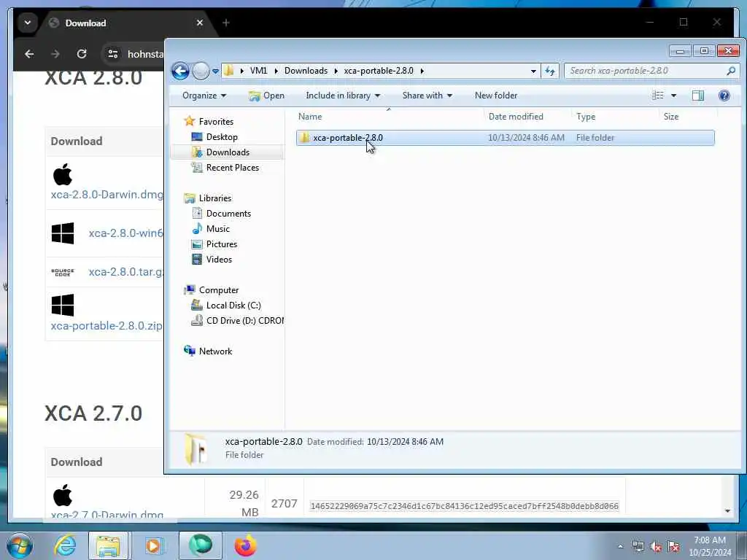Select Downloads in the address breadcrumb
This screenshot has width=747, height=560.
306,71
